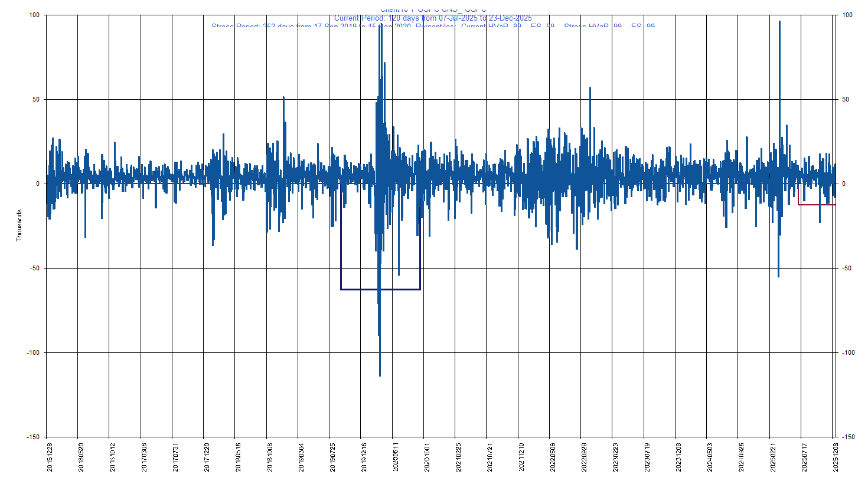Click the 100 value on the left axis
This screenshot has width=868, height=484.
pos(33,15)
